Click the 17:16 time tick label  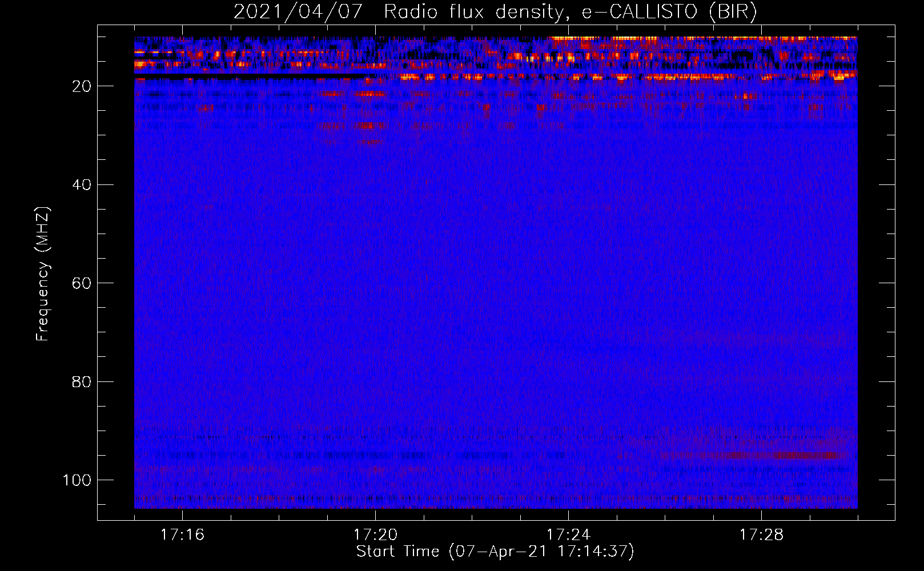[x=182, y=534]
